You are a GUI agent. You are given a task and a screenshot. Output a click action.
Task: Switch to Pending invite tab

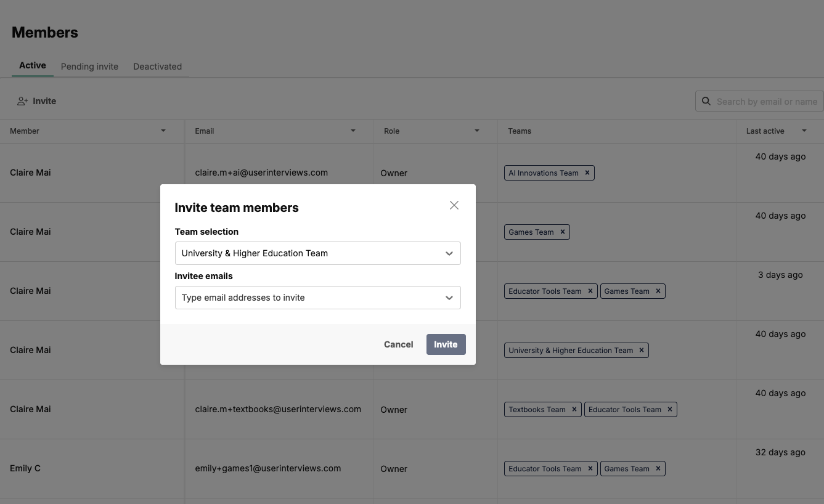click(89, 67)
